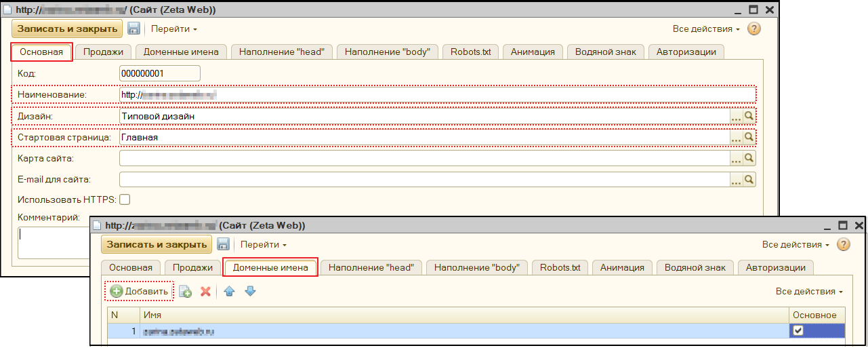Select the domain name cell in row 1
This screenshot has height=348, width=868.
click(x=464, y=330)
